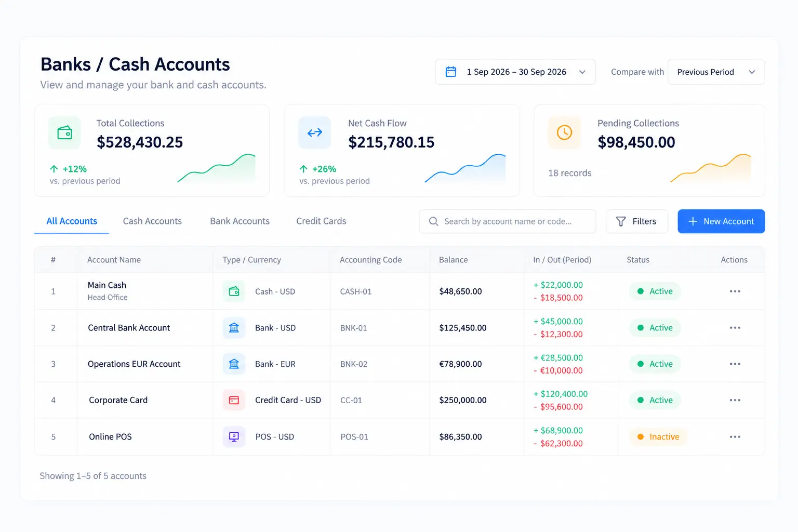Click the Active badge in Central Bank Account row
Screen dimensions: 798x532
pyautogui.click(x=655, y=328)
